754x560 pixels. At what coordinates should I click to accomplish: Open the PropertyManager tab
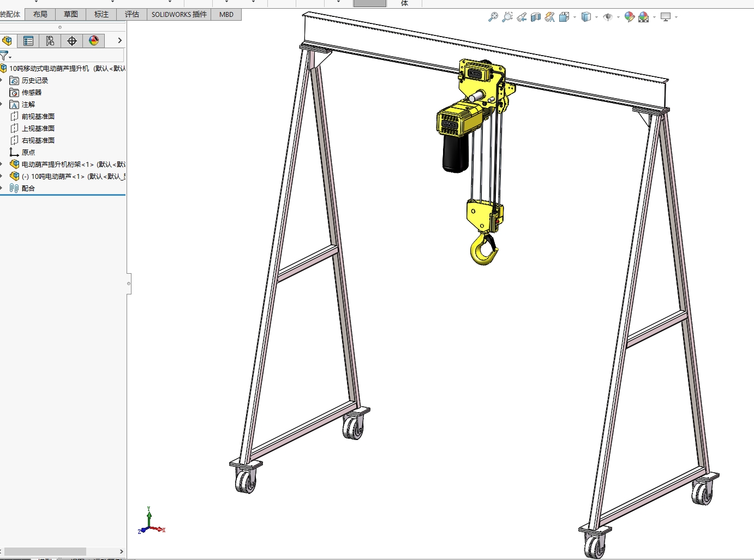pos(28,41)
